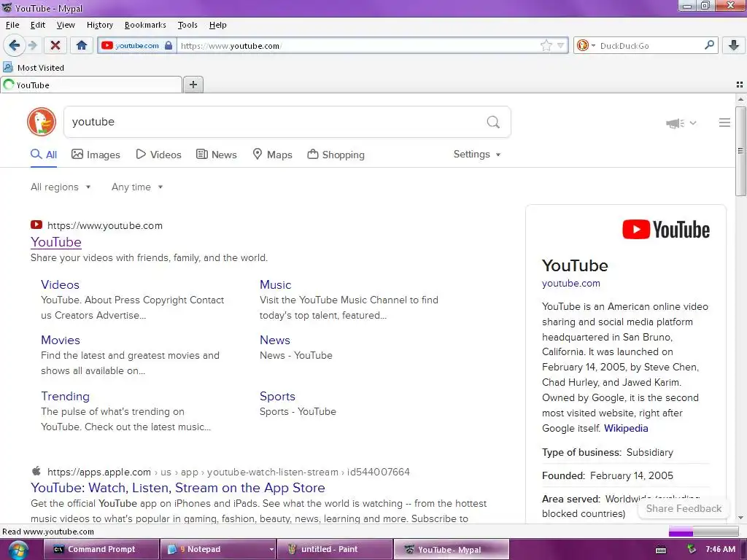This screenshot has width=747, height=560.
Task: Expand the Notepad taskbar group arrow
Action: (271, 549)
